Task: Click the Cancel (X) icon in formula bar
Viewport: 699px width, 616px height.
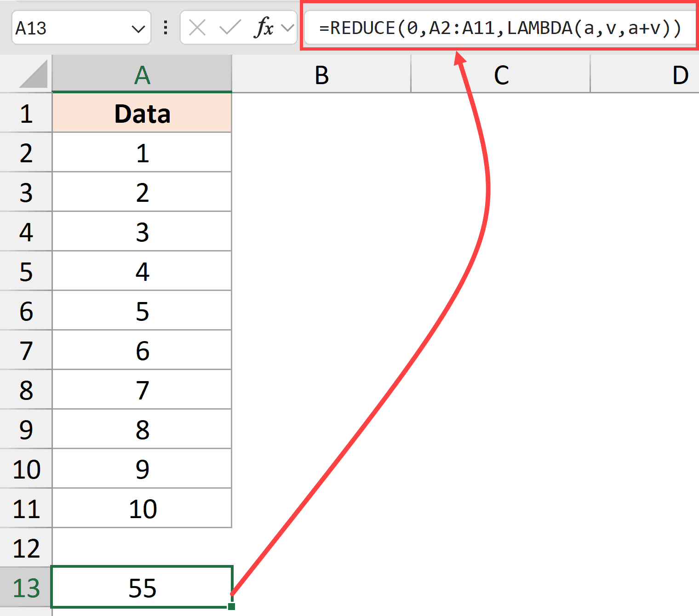Action: coord(197,28)
